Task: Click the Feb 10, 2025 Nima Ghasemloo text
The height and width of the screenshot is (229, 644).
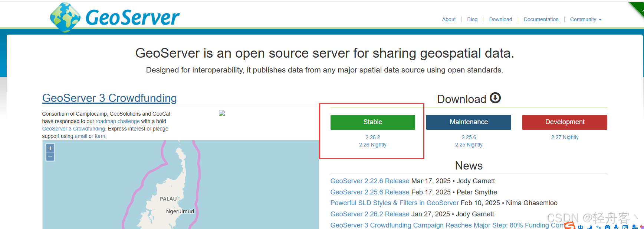Action: point(509,203)
